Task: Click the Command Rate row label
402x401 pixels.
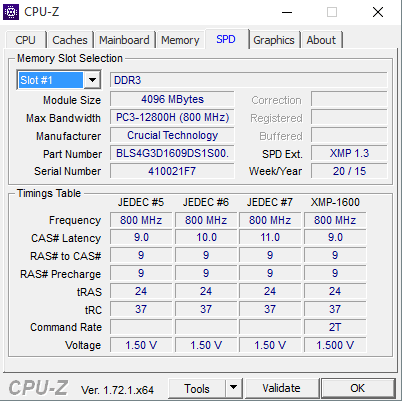Action: coord(66,327)
